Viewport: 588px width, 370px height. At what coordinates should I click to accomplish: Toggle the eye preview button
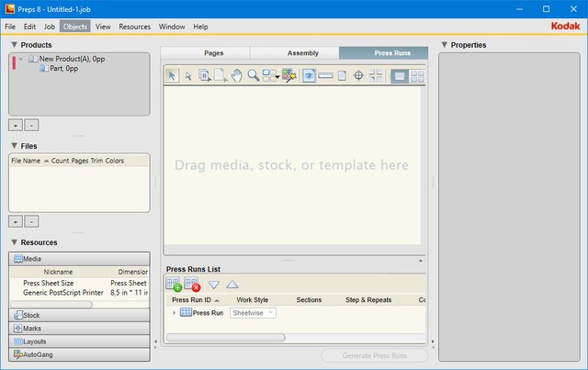click(309, 75)
